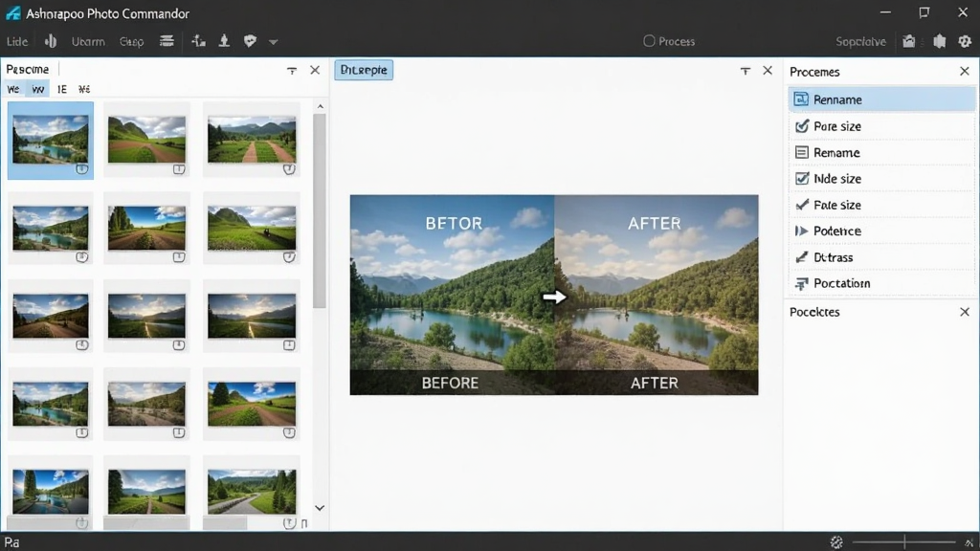Toggle the Nde size checkbox
980x551 pixels.
click(x=802, y=179)
